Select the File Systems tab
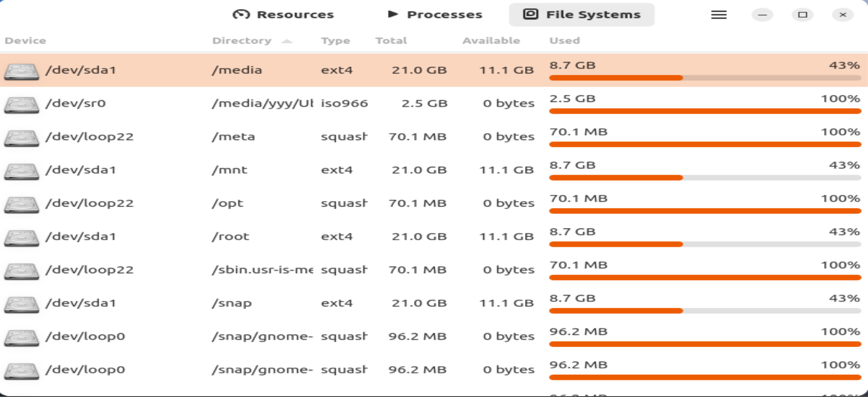This screenshot has width=868, height=397. [x=582, y=15]
